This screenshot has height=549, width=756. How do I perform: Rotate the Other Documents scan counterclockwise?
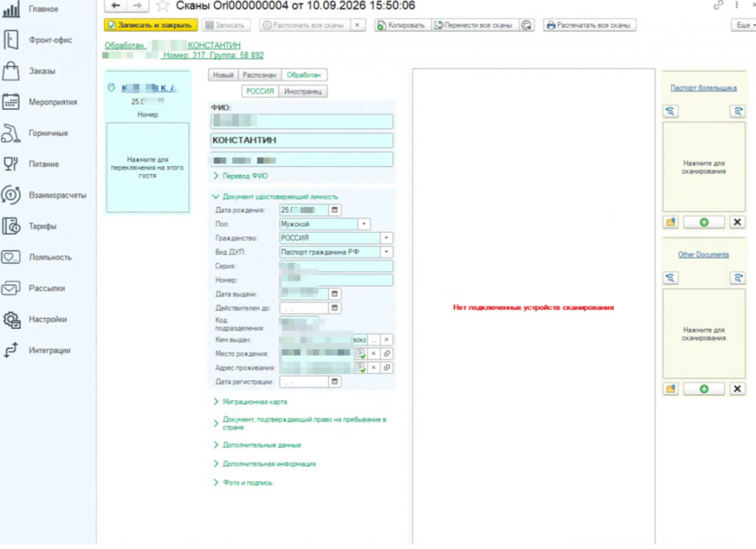click(x=670, y=278)
